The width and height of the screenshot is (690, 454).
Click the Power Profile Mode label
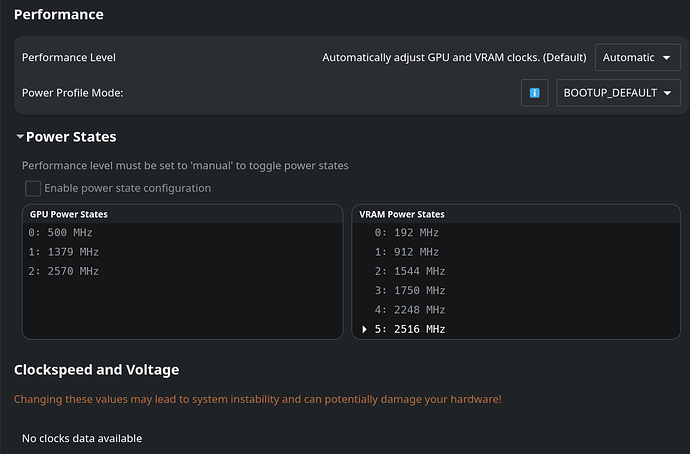coord(73,93)
